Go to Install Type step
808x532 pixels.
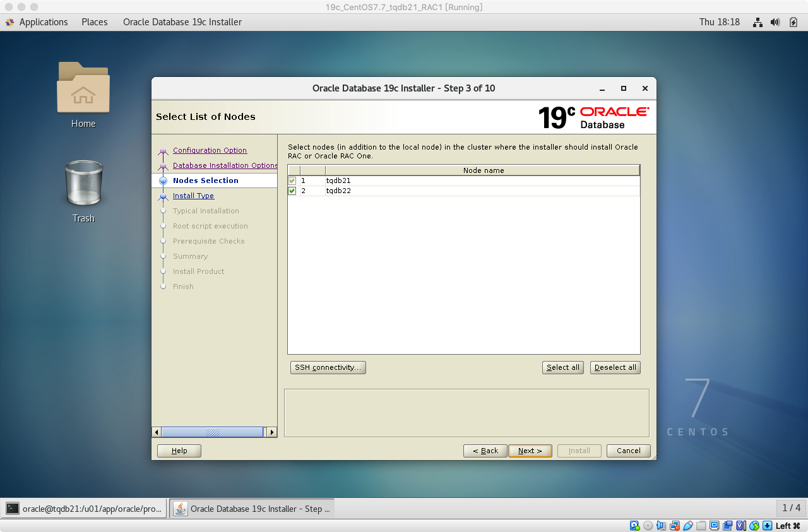click(x=193, y=196)
